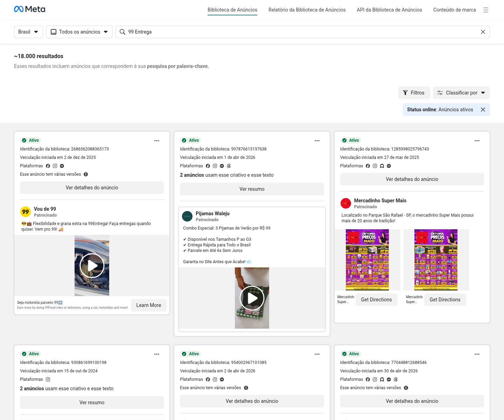504x420 pixels.
Task: Play the Vou de 99 ad video
Action: coord(92,266)
